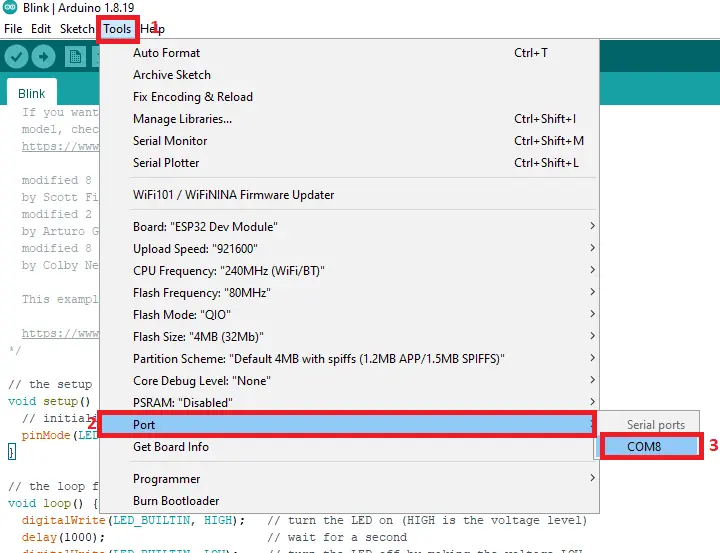Expand the Programmer submenu
This screenshot has height=553, width=720.
[349, 479]
